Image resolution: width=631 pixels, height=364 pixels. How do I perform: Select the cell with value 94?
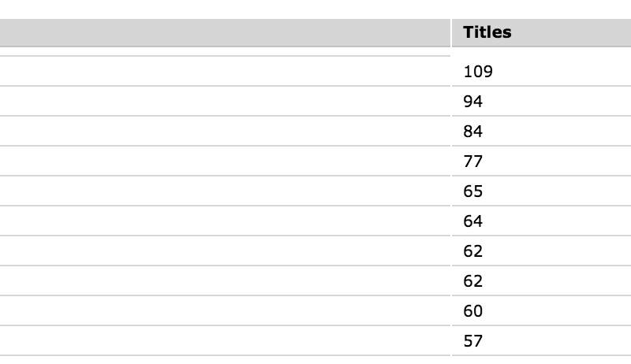(541, 102)
